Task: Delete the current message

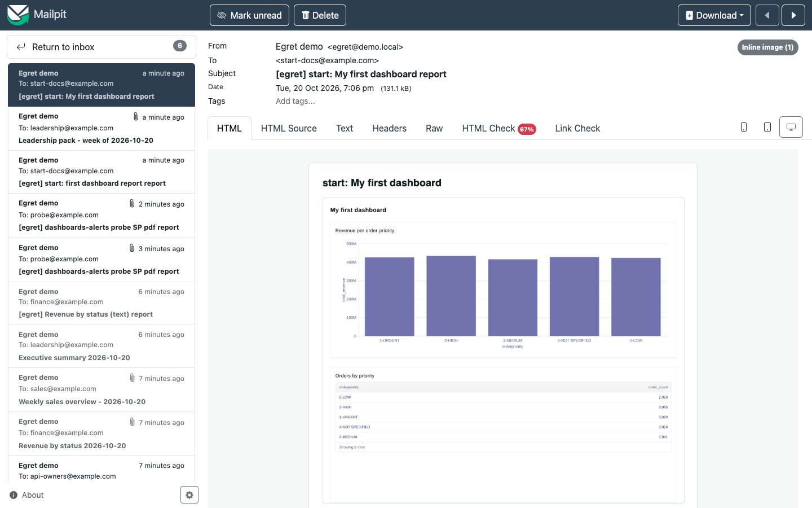Action: tap(320, 15)
